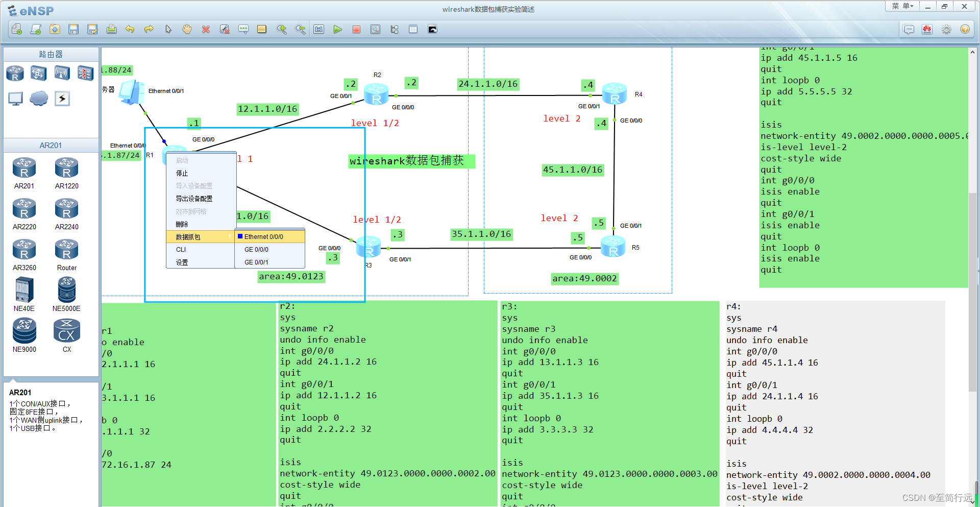980x507 pixels.
Task: Stop devices with the red stop button
Action: point(356,29)
